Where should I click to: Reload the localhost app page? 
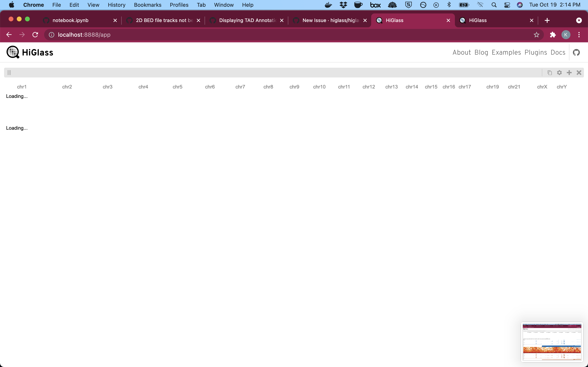35,34
